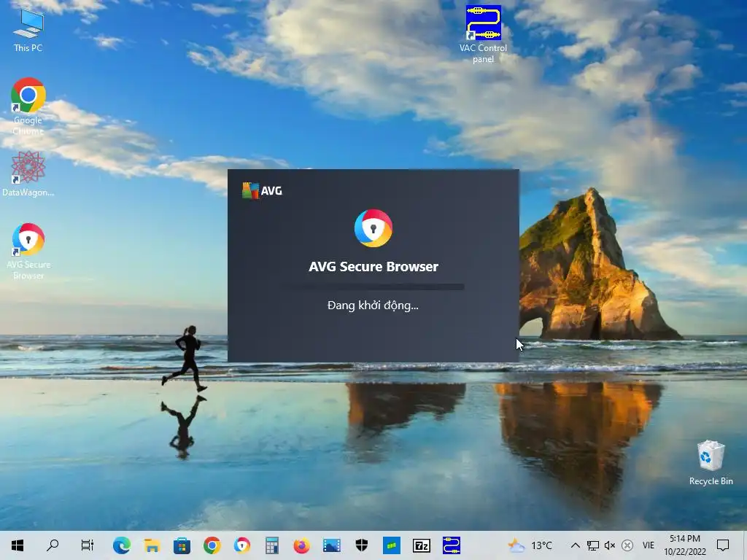Open the Windows Start menu
Image resolution: width=747 pixels, height=560 pixels.
[x=18, y=545]
